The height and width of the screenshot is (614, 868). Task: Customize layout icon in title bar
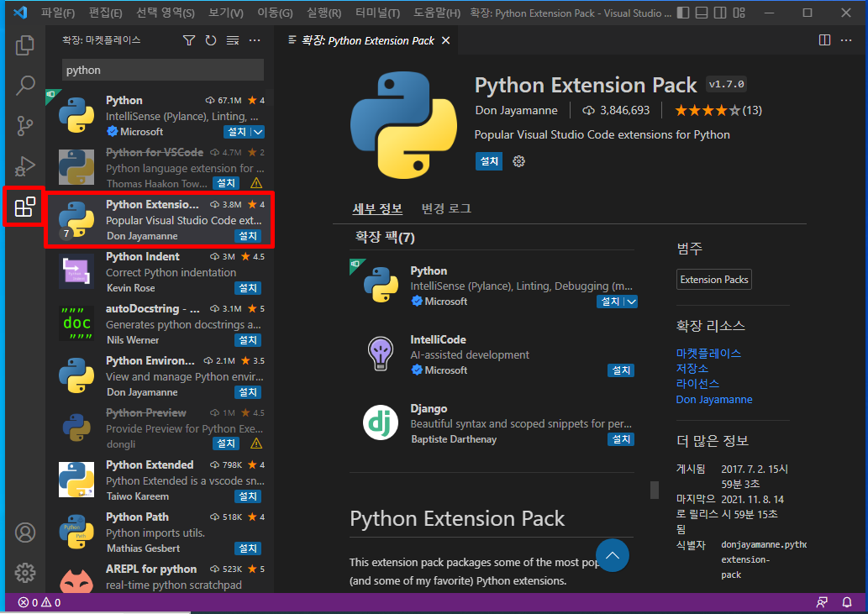739,13
